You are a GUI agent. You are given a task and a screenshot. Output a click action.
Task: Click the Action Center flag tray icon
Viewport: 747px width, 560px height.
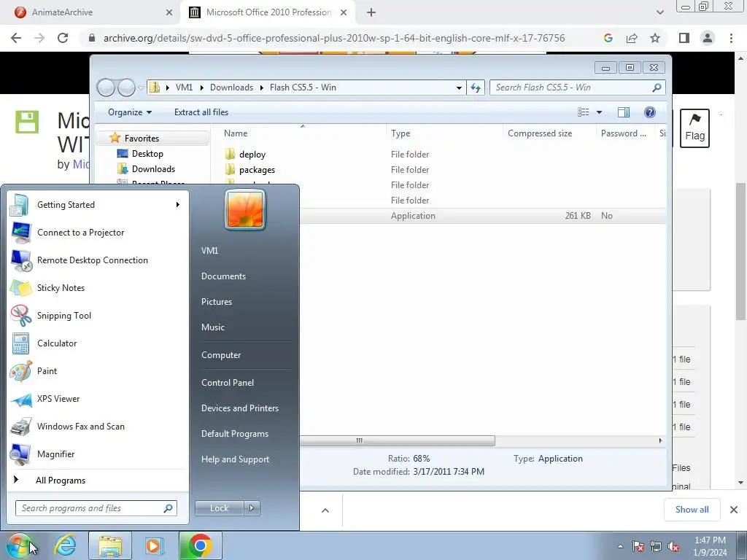pos(638,546)
